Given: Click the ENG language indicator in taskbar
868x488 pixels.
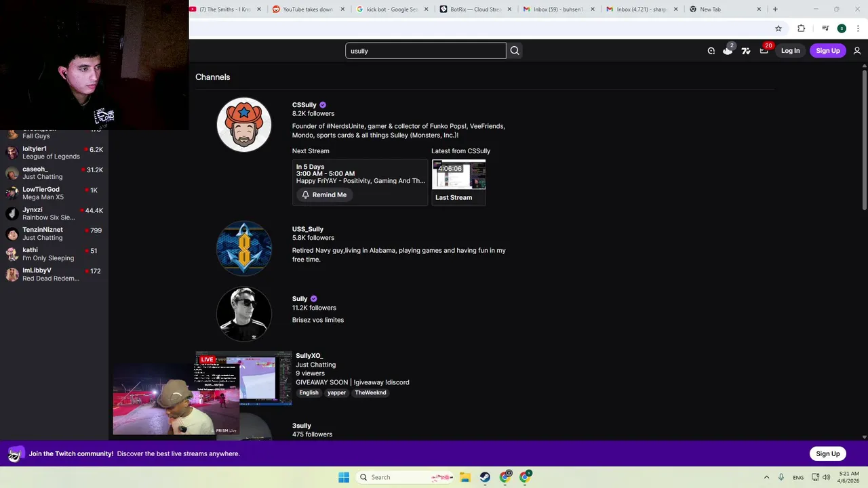Looking at the screenshot, I should click(798, 477).
